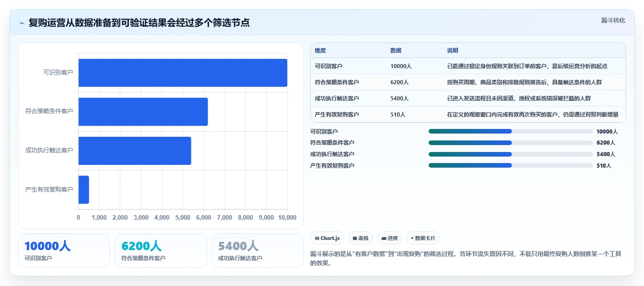Click the 5,000 tick on the x-axis
This screenshot has width=644, height=286.
pyautogui.click(x=183, y=217)
